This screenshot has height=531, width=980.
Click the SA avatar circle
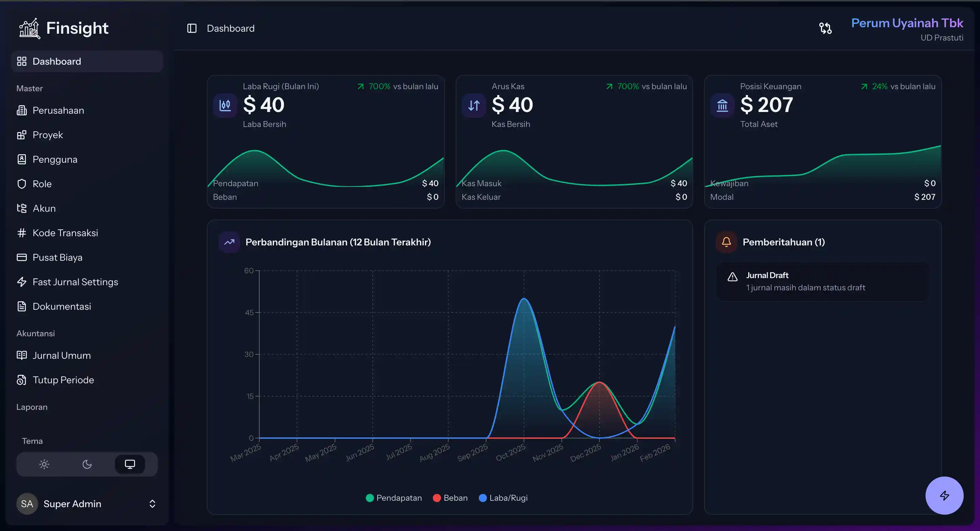click(27, 504)
